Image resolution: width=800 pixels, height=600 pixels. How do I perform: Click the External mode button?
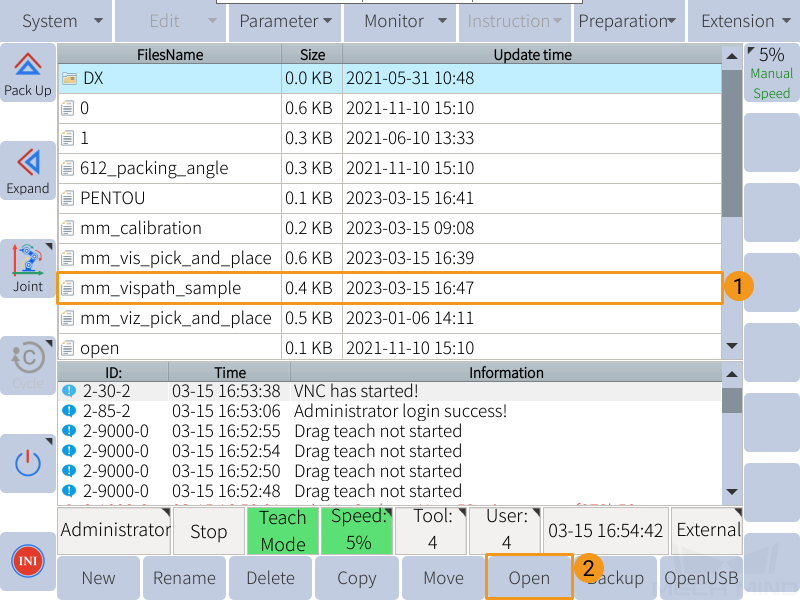coord(707,531)
